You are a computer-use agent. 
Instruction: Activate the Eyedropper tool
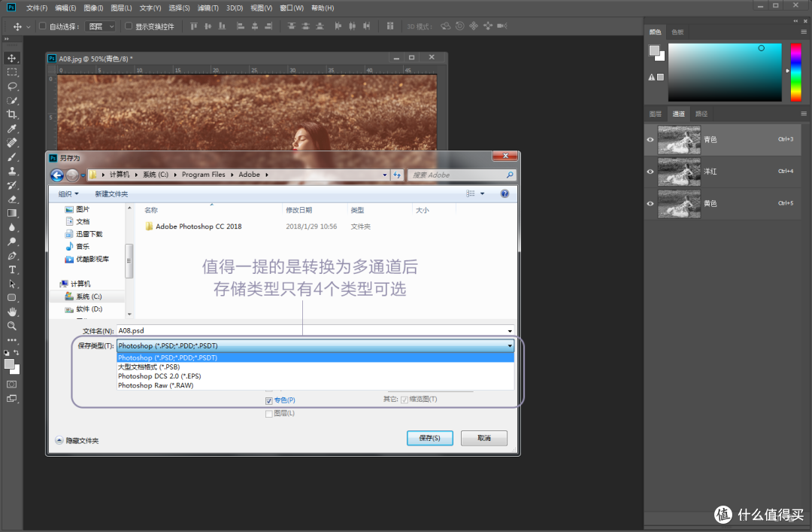(x=11, y=128)
